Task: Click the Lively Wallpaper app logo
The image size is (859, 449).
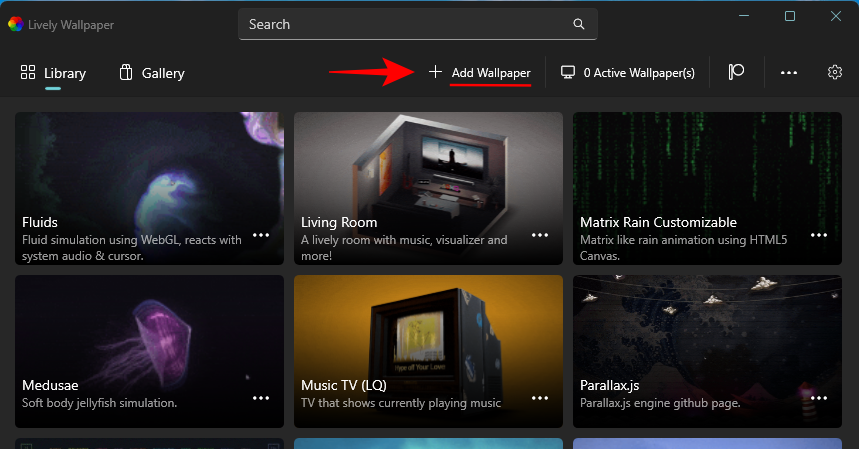Action: [15, 24]
